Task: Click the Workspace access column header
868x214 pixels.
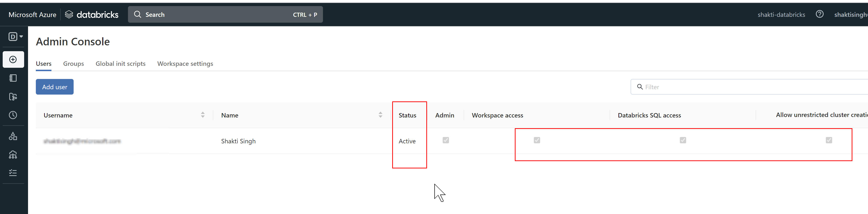Action: [497, 115]
